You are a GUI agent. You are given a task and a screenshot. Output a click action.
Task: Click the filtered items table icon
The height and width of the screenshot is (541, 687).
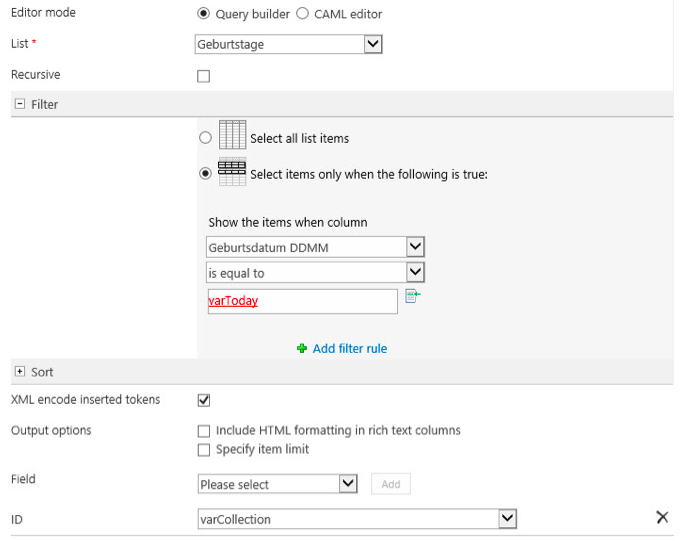pyautogui.click(x=232, y=172)
